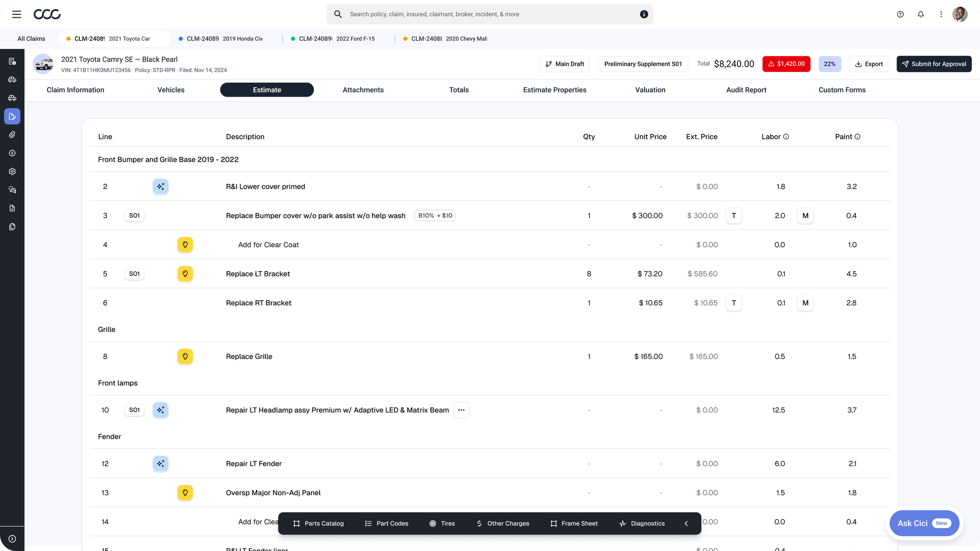Screen dimensions: 980x551
Task: Open Preliminary Supplement S01 selector
Action: click(x=643, y=64)
